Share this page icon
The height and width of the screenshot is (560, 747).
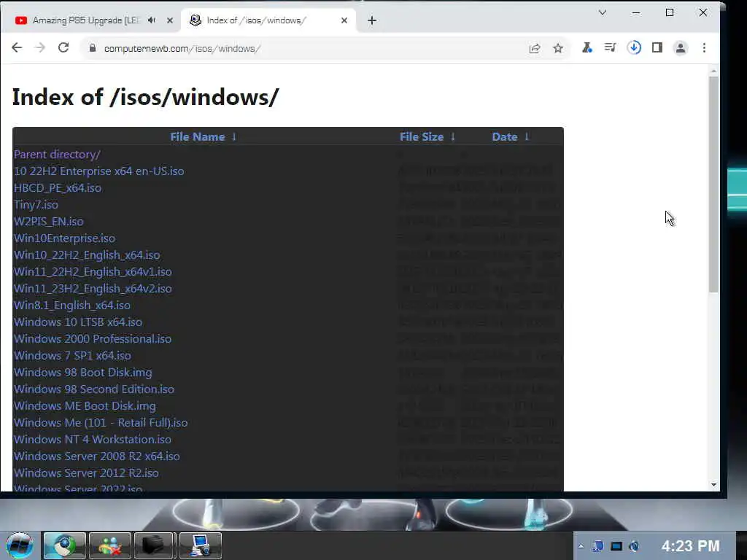coord(535,48)
